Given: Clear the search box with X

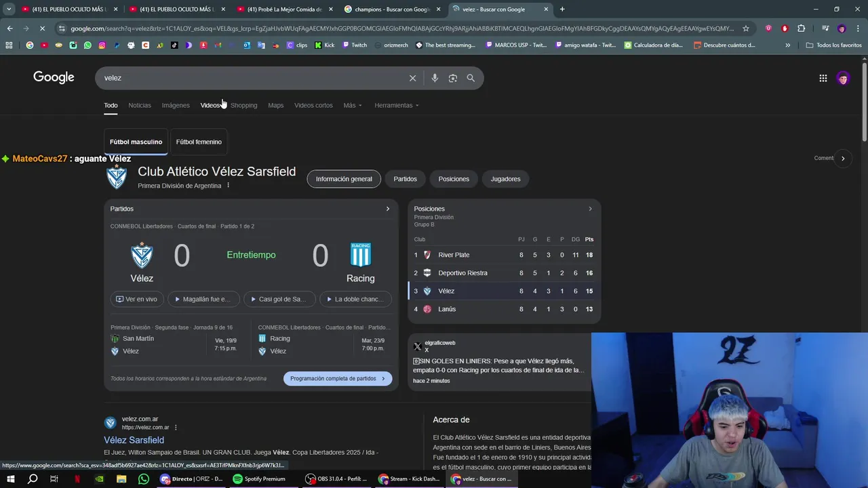Looking at the screenshot, I should [x=412, y=78].
